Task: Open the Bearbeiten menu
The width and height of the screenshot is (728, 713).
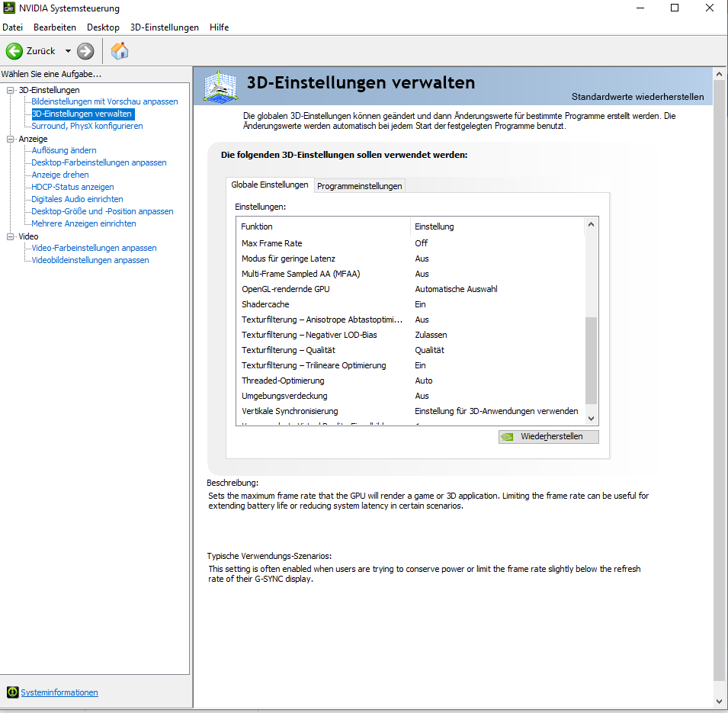Action: (55, 27)
